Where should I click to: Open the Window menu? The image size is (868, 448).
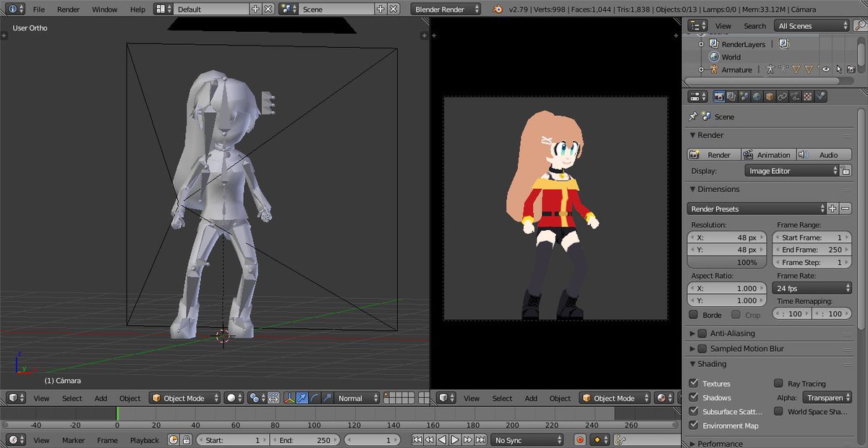point(105,9)
